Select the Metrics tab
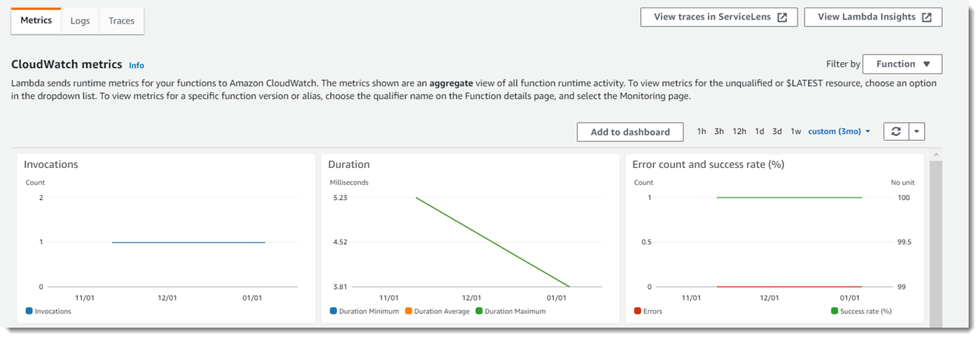This screenshot has height=339, width=980. pyautogui.click(x=36, y=21)
